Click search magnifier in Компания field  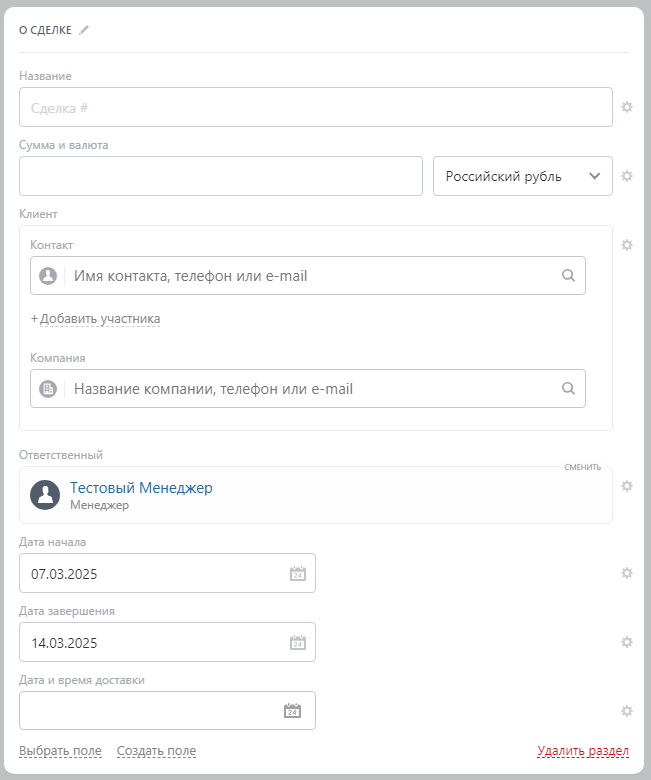[x=568, y=389]
